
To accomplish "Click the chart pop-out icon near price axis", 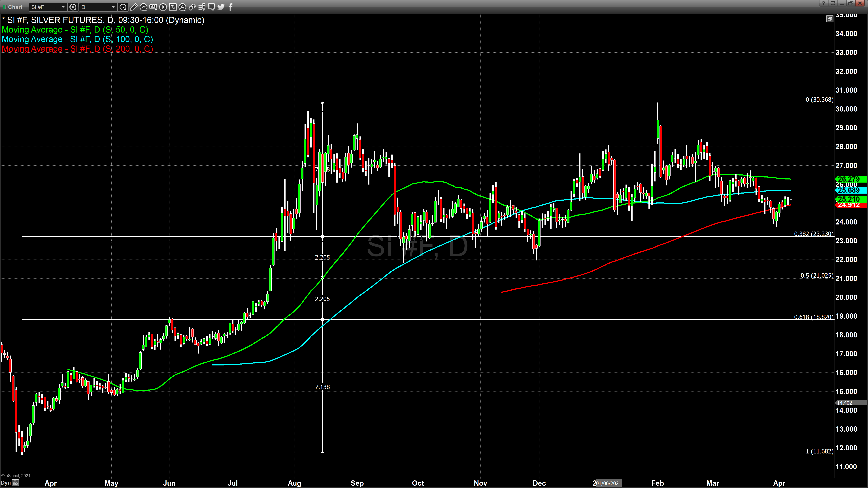I will (830, 19).
